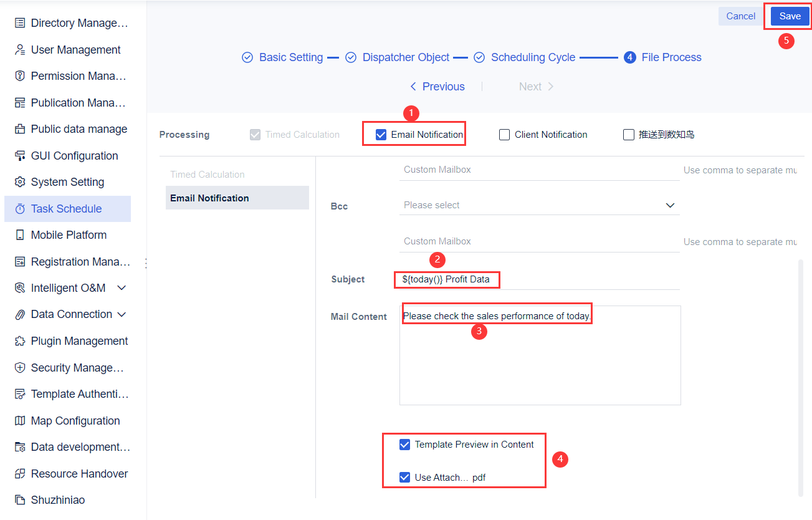Open the Map Configuration icon

tap(19, 420)
